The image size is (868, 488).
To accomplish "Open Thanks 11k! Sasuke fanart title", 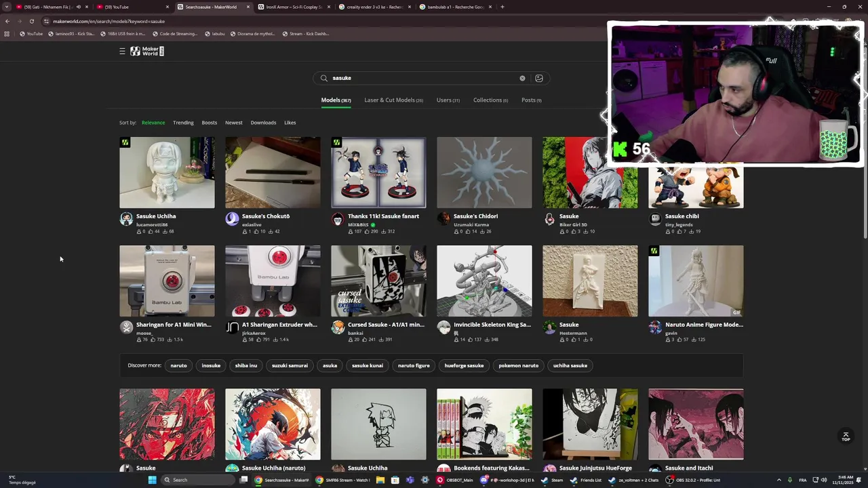I will (383, 216).
